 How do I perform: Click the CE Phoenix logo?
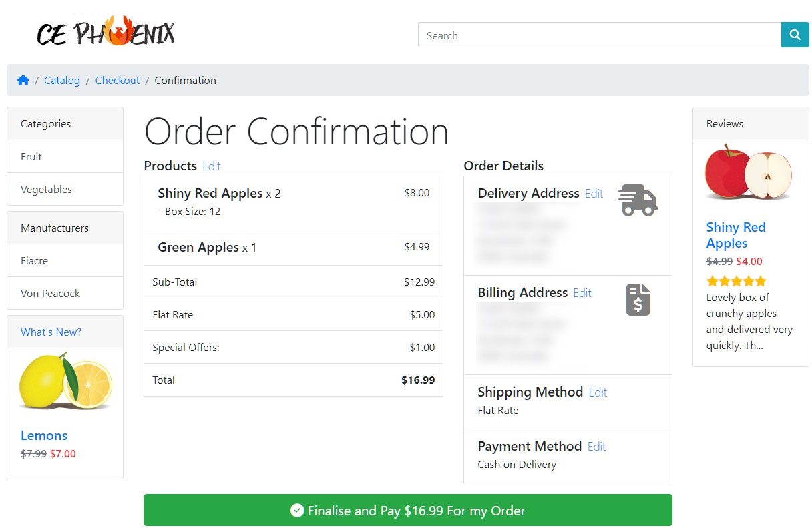tap(106, 33)
